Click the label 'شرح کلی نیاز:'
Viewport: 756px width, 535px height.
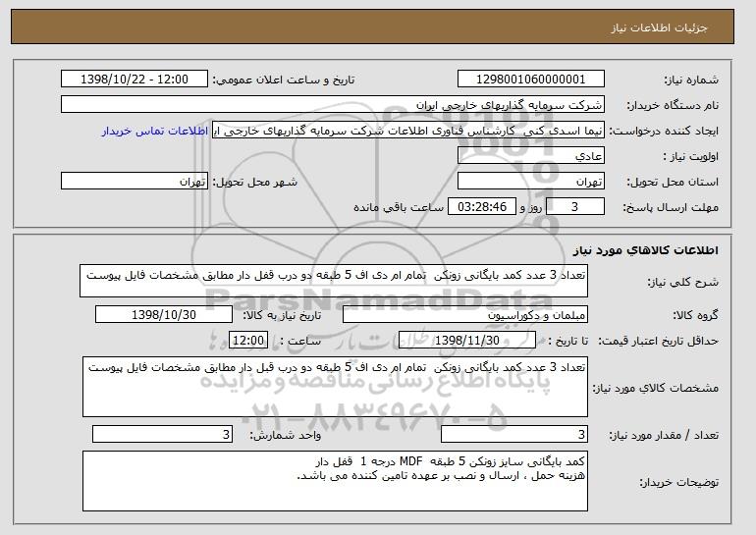pos(682,282)
